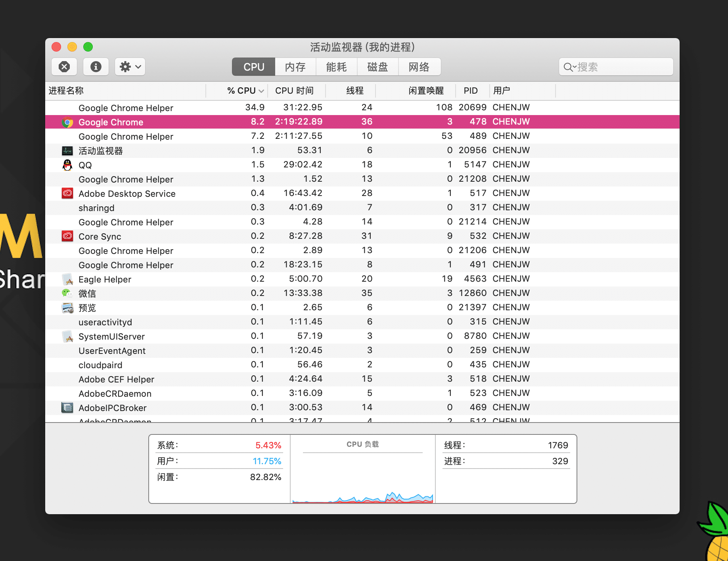Click the 搜索 search field
The width and height of the screenshot is (728, 561).
tap(616, 67)
